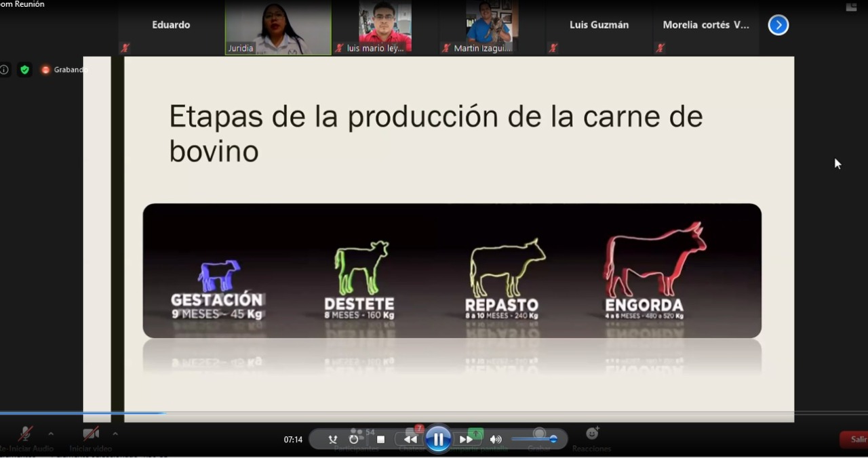Select Luis Guzmán participant tile

pyautogui.click(x=599, y=27)
